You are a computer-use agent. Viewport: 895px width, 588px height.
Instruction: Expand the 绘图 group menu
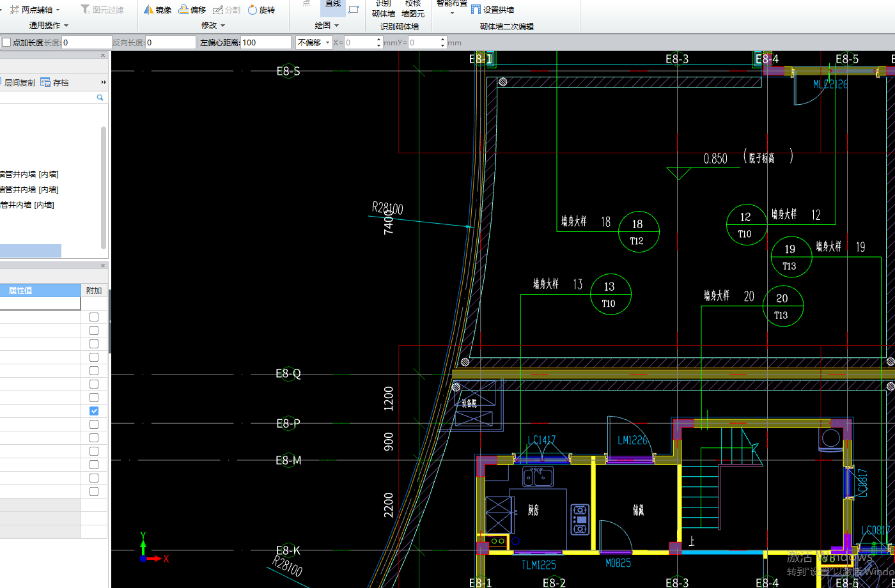point(327,26)
